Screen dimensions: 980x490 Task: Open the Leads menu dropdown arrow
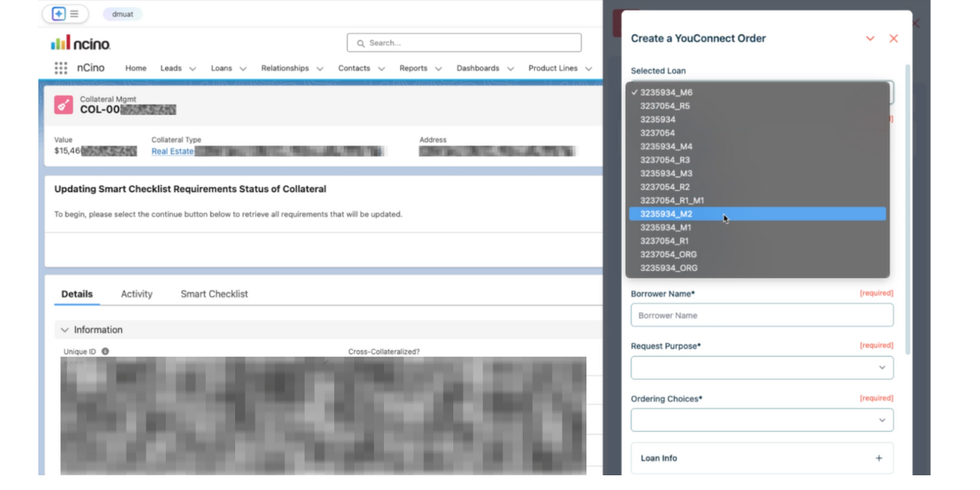193,69
